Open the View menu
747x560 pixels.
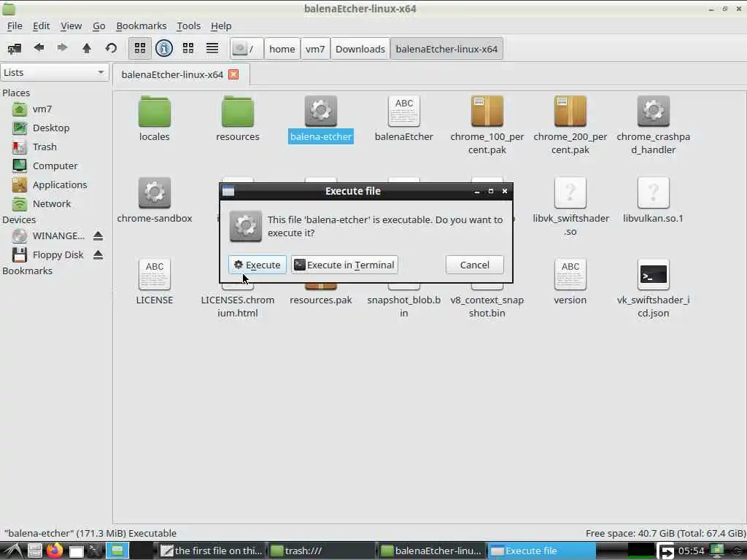(71, 26)
